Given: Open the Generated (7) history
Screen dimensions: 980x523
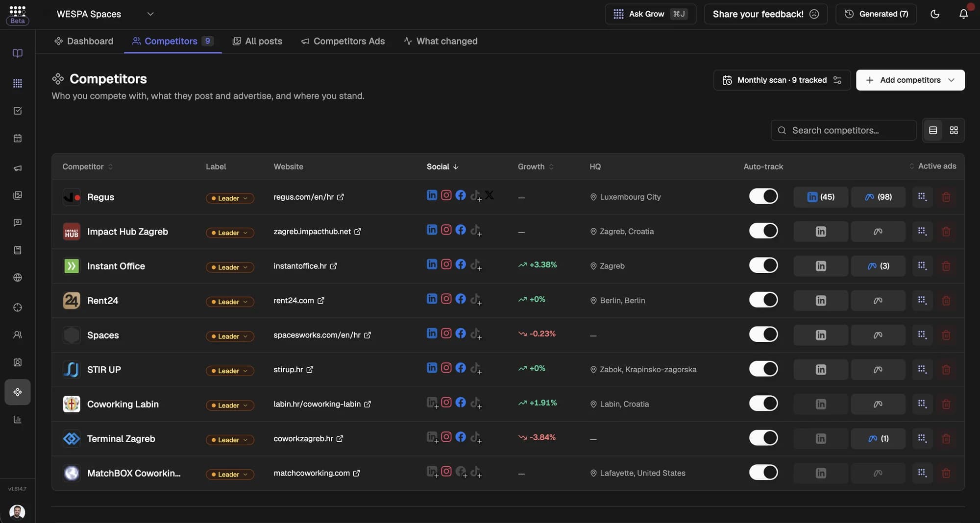Looking at the screenshot, I should [876, 14].
